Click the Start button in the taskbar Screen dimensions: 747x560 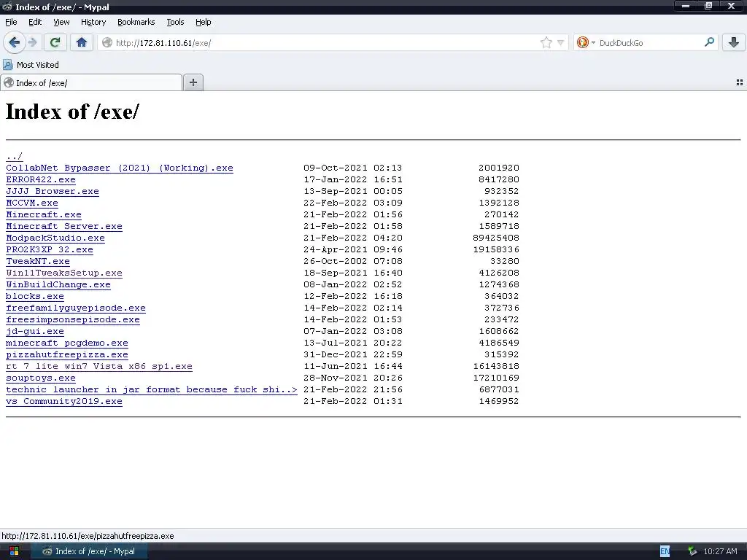(x=15, y=551)
